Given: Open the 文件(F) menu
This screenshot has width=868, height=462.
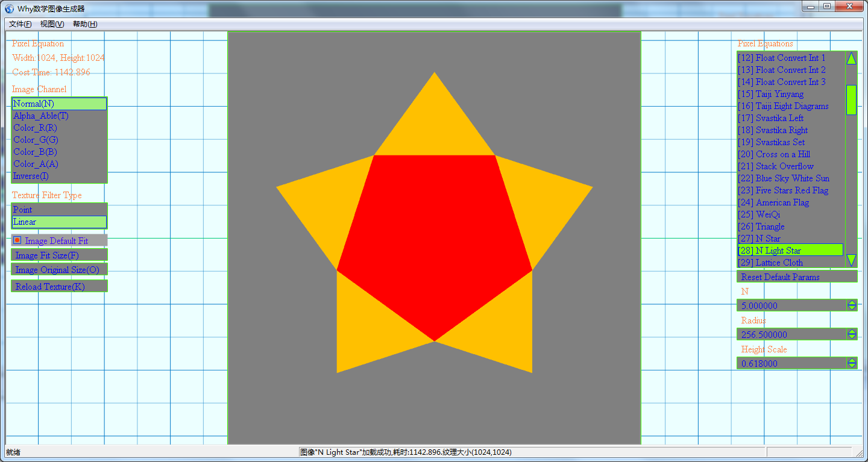Looking at the screenshot, I should coord(20,24).
